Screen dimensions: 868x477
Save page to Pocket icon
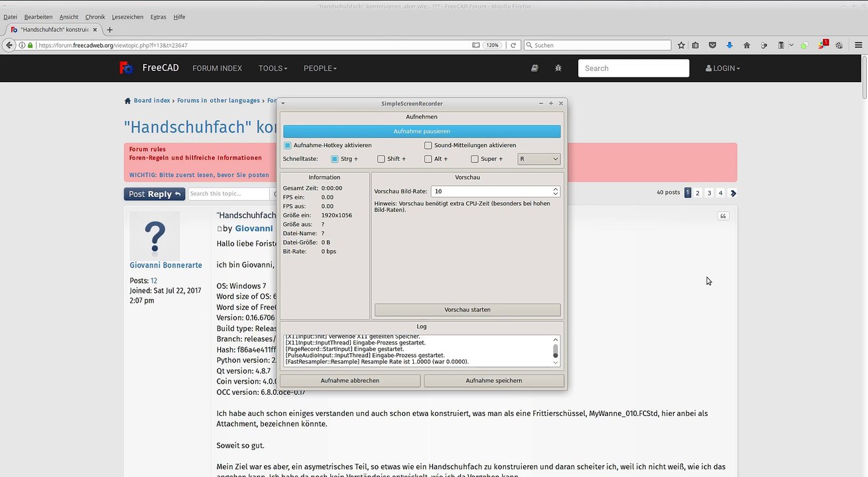tap(713, 45)
